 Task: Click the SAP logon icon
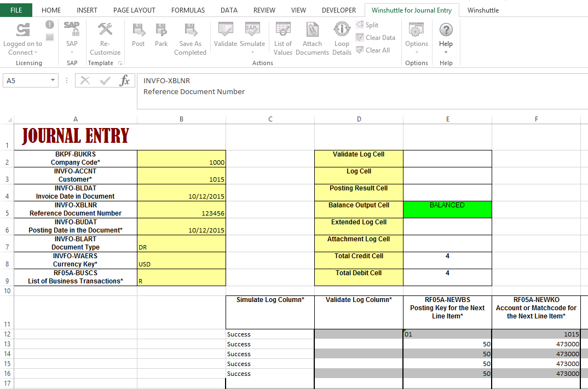(72, 29)
